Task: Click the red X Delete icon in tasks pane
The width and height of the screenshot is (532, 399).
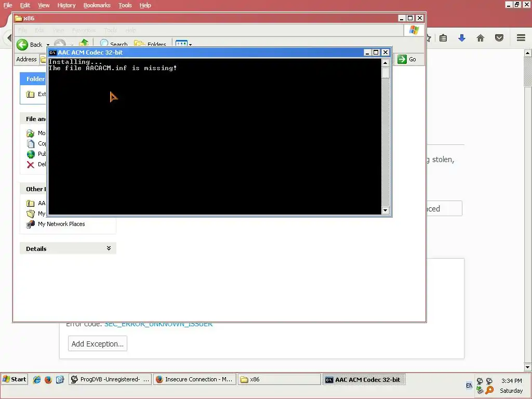Action: click(x=31, y=165)
